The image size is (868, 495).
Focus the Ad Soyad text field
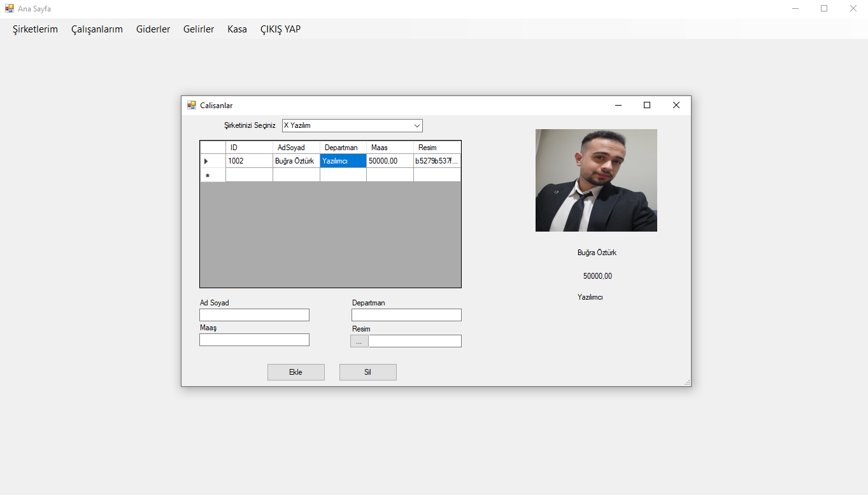254,315
